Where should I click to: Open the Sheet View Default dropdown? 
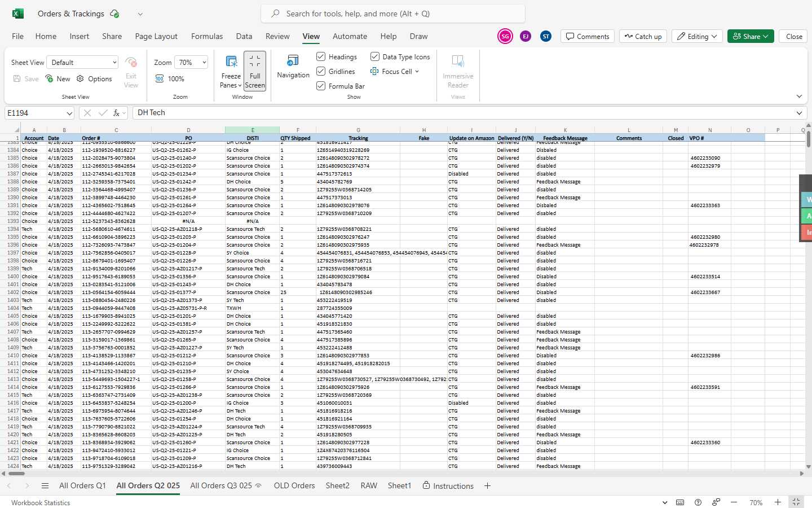click(x=83, y=63)
